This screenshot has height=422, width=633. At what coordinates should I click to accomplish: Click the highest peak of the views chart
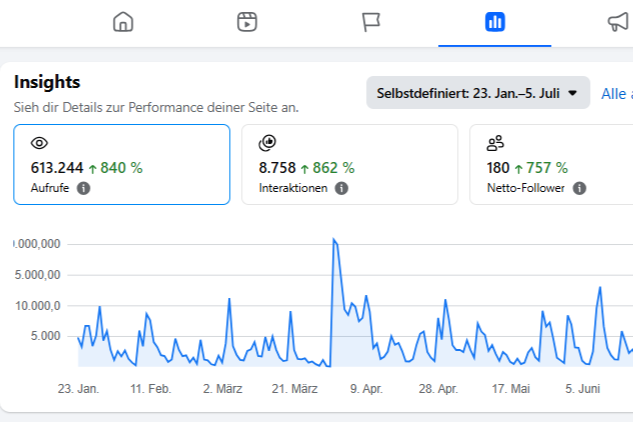click(x=334, y=240)
